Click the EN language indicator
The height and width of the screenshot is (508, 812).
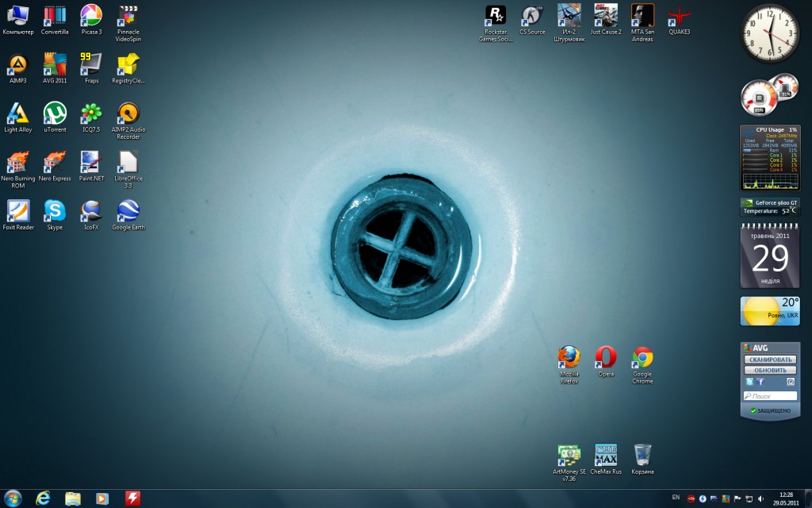(676, 498)
